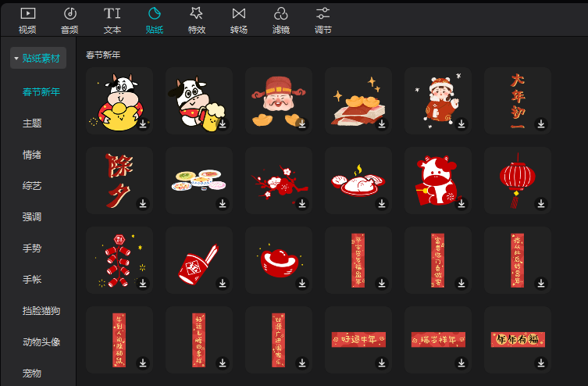Screen dimensions: 588x386
Task: Choose the 主题 sticker category
Action: pyautogui.click(x=32, y=123)
